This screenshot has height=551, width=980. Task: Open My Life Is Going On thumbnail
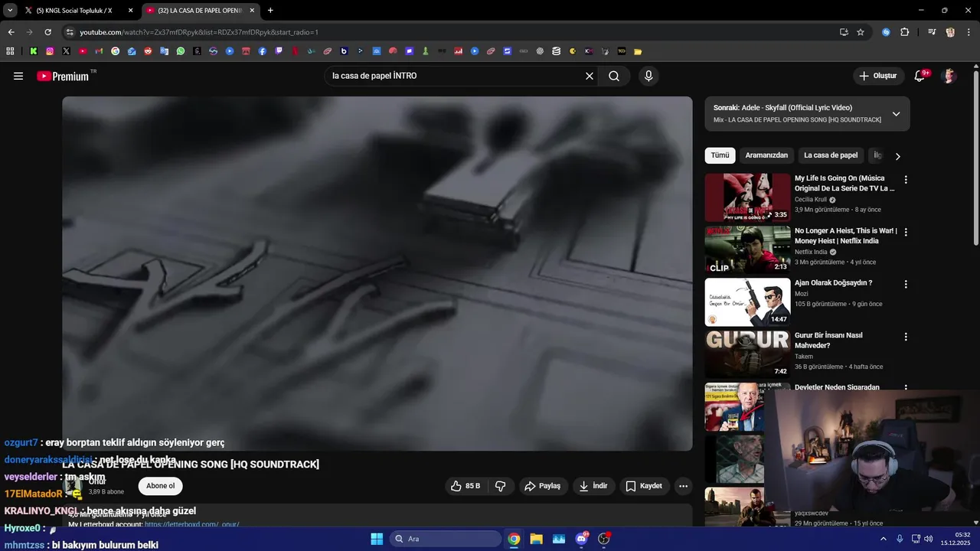coord(747,197)
